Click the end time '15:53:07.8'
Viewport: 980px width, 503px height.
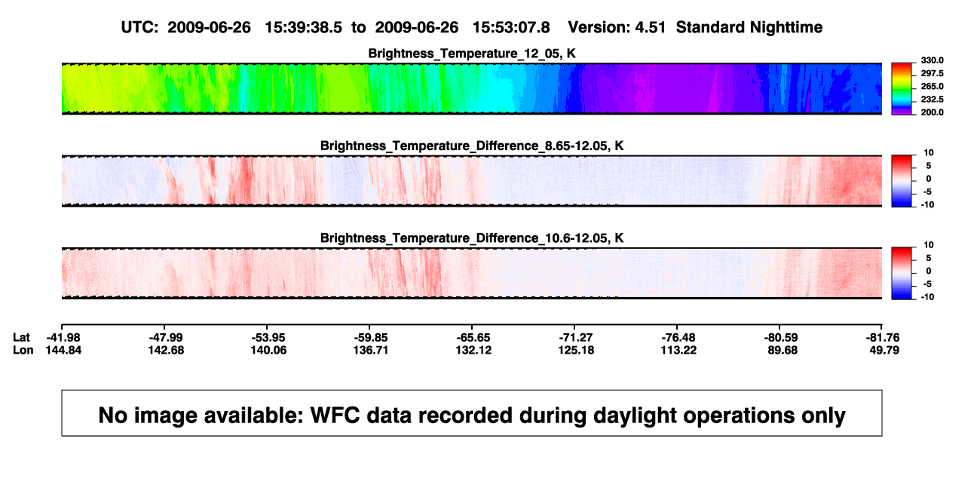click(x=512, y=28)
